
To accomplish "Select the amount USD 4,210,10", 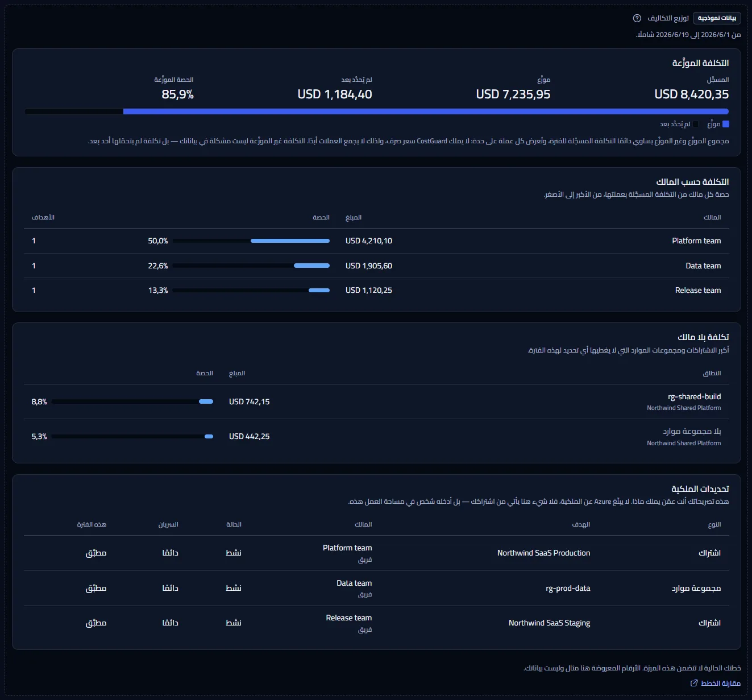I will [x=369, y=241].
